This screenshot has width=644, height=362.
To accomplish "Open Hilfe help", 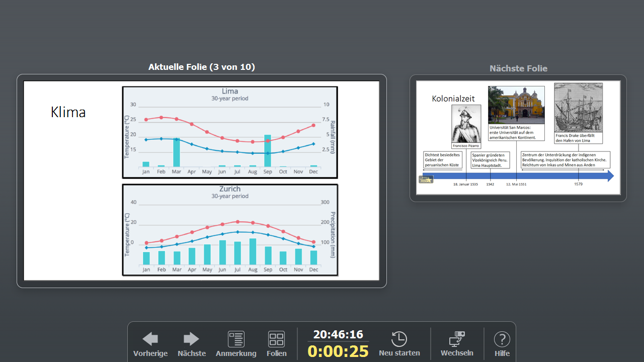I will coord(502,344).
